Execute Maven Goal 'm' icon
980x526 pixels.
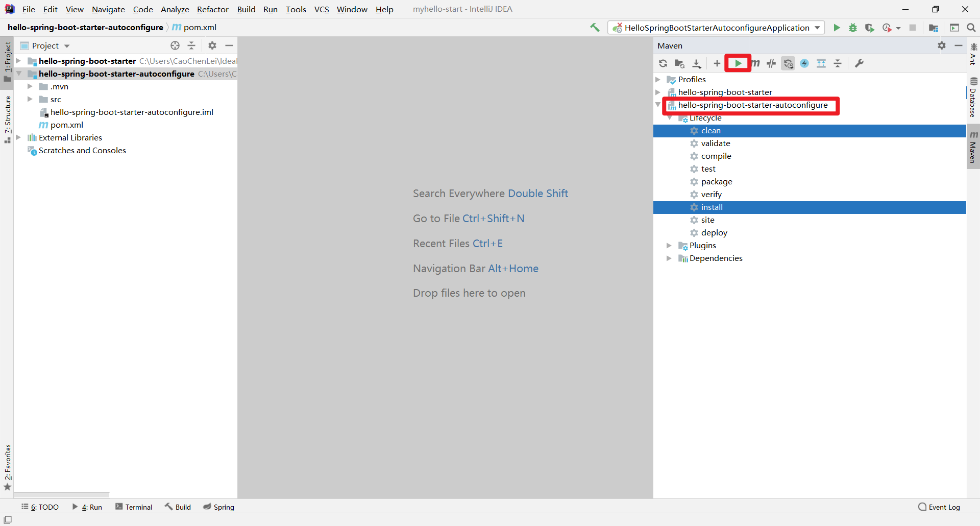(755, 63)
